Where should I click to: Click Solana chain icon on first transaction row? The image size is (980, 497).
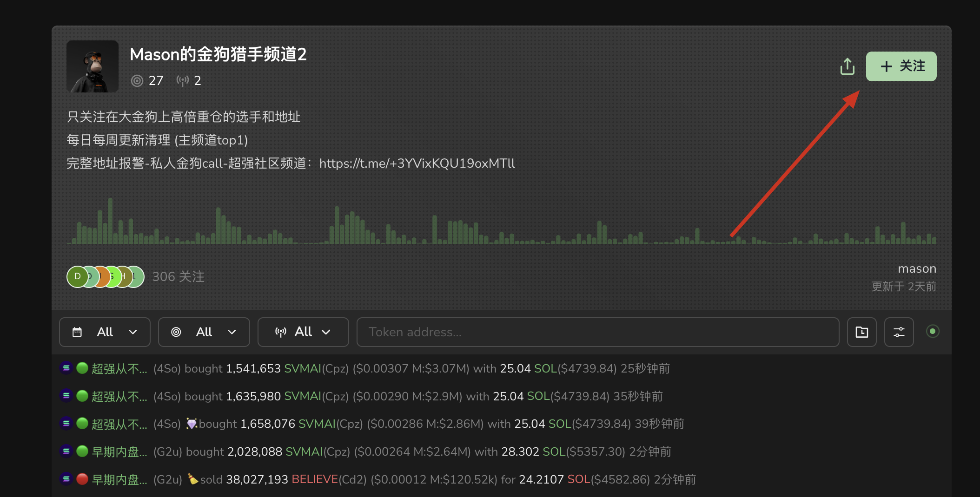point(66,368)
